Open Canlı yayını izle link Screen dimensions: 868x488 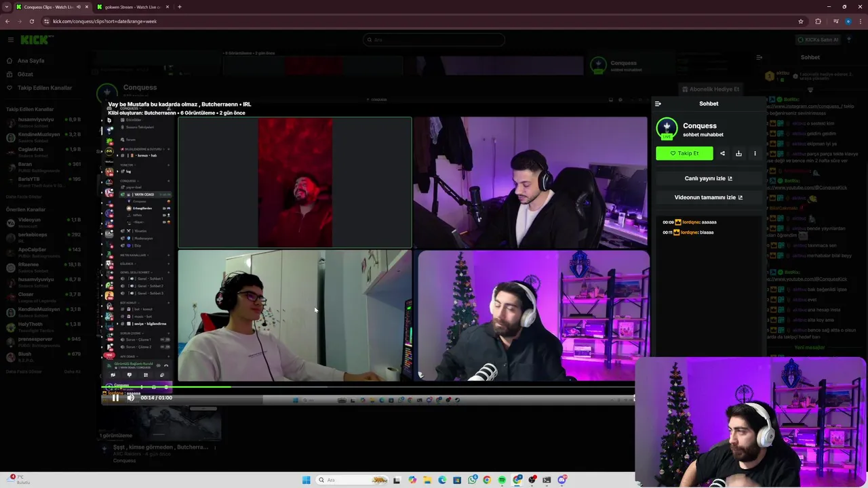[709, 178]
